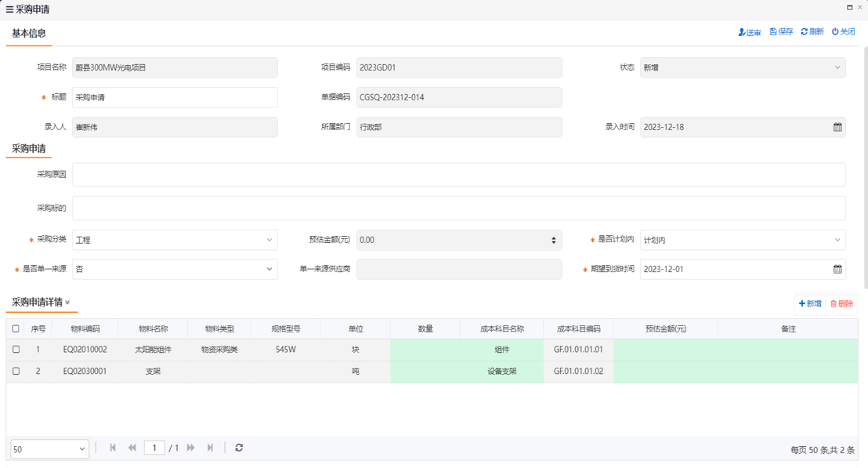Screen dimensions: 868x468
Task: Click the 录入人 field
Action: [x=175, y=127]
